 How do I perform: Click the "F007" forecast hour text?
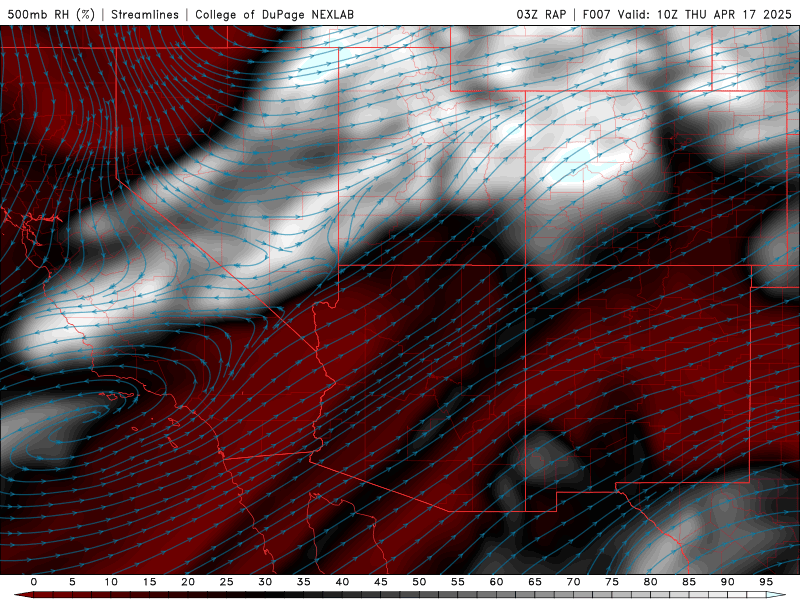pyautogui.click(x=596, y=14)
